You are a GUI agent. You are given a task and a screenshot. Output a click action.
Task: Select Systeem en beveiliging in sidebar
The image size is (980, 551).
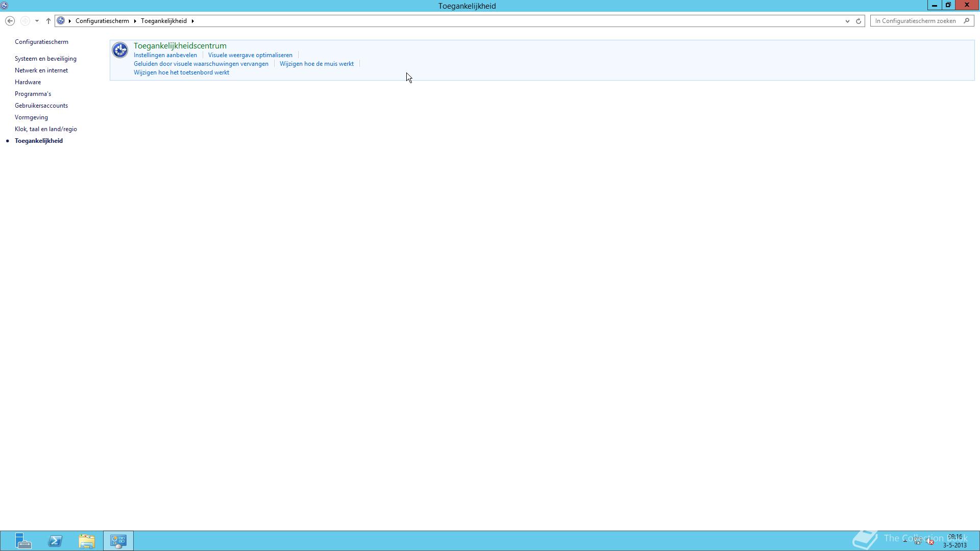(45, 59)
